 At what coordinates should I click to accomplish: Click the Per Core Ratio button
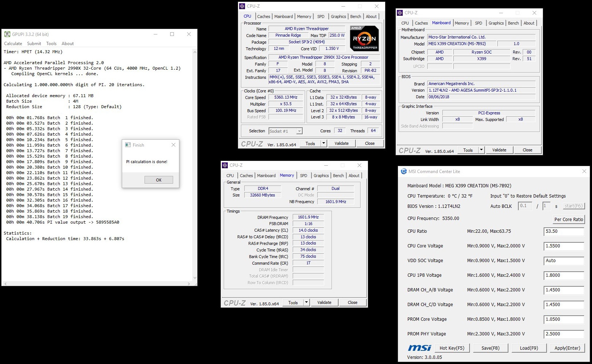pos(569,219)
